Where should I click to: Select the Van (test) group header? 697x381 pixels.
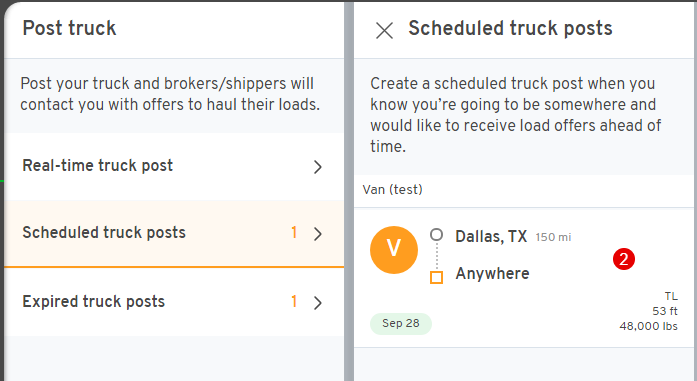click(525, 190)
